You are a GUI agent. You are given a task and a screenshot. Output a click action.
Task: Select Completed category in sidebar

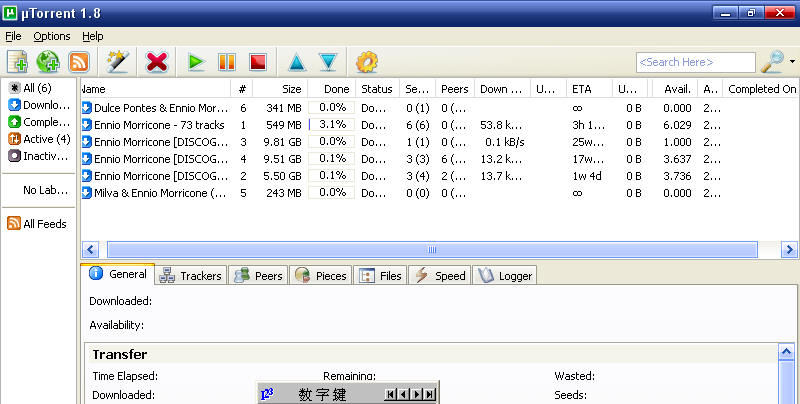(39, 122)
